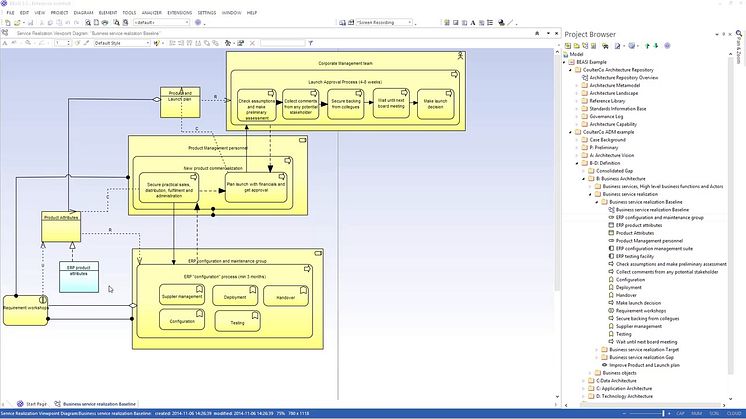Open the HELP menu
The image size is (746, 419).
click(252, 13)
